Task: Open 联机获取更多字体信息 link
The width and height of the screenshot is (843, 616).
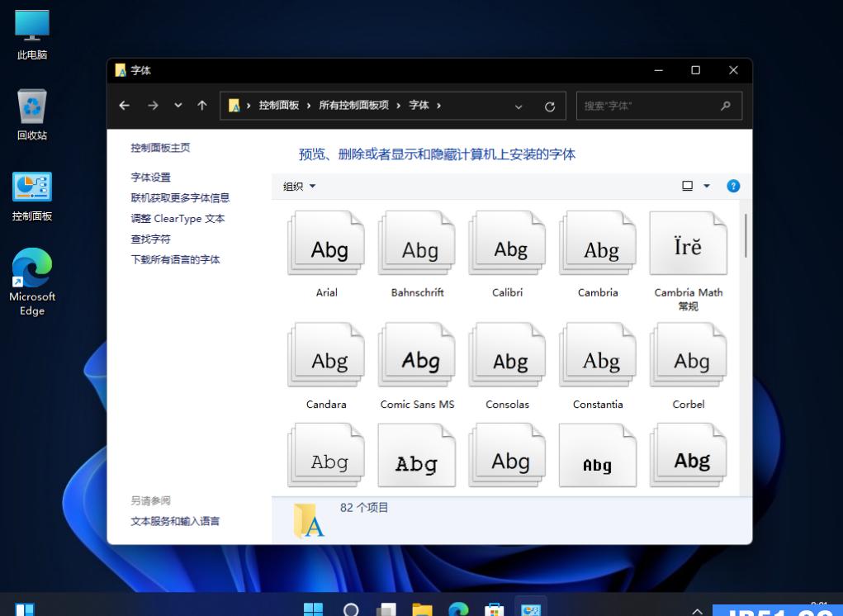Action: [x=180, y=198]
